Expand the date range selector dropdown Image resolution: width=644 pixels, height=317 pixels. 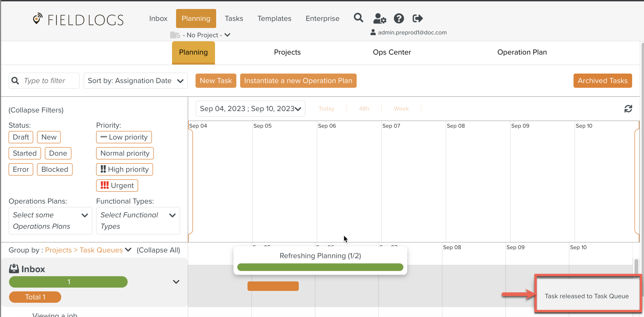(x=250, y=109)
